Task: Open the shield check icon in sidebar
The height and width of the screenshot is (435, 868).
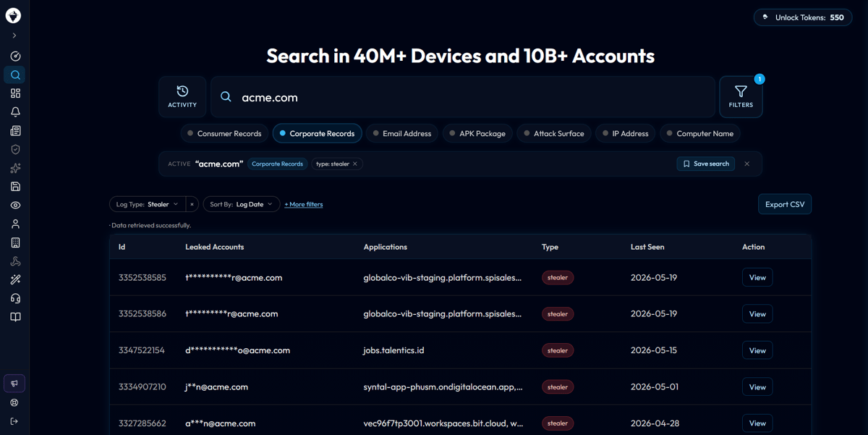Action: click(15, 149)
